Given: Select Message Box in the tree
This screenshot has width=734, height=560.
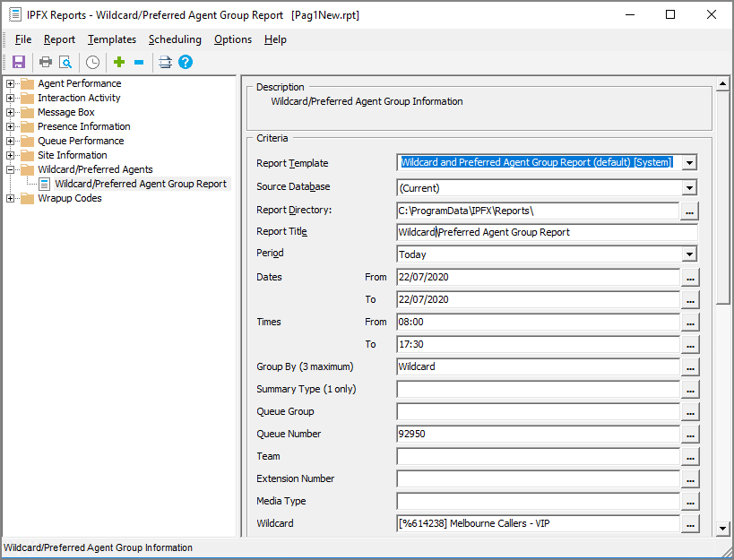Looking at the screenshot, I should click(x=66, y=113).
